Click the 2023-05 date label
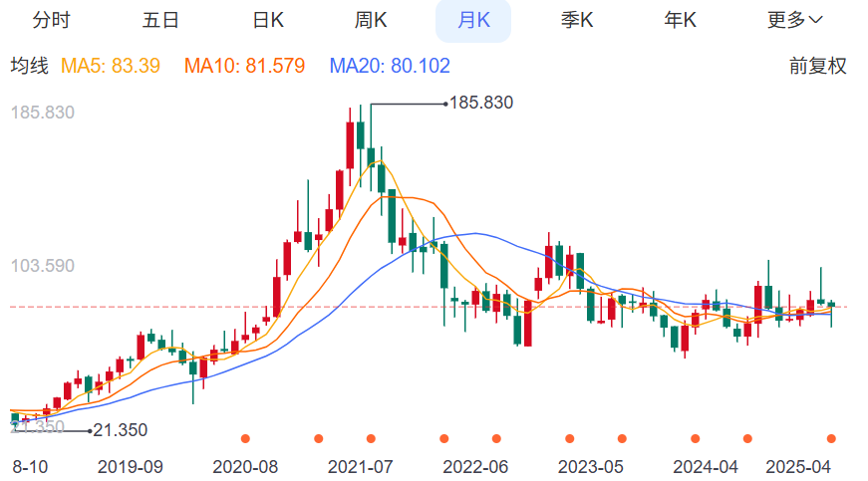 pyautogui.click(x=591, y=467)
